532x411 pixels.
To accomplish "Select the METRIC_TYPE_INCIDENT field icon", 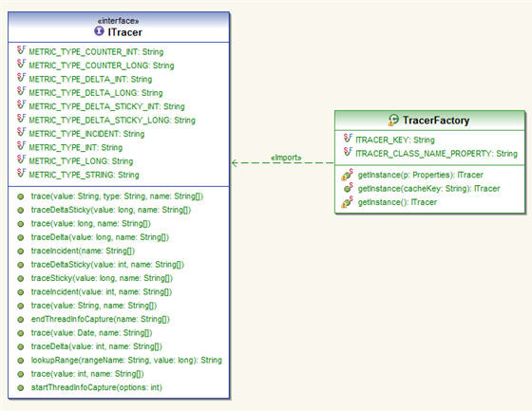I will (x=21, y=132).
